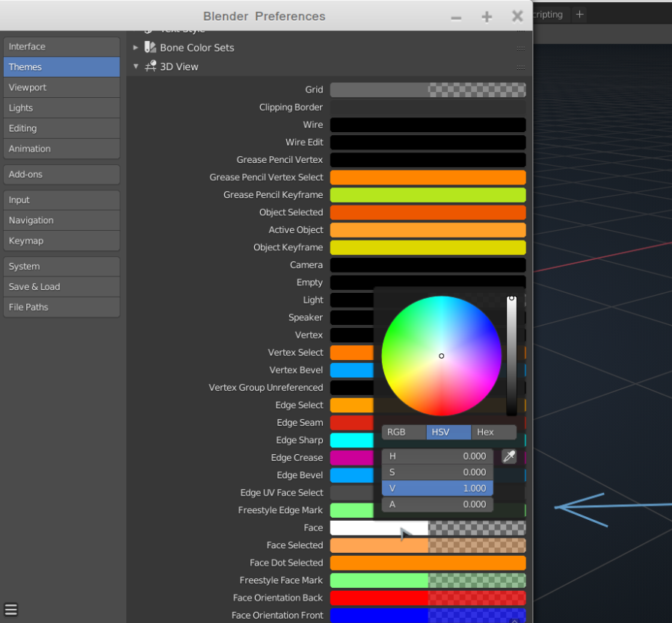Open the Animation preferences tab
The height and width of the screenshot is (623, 672).
tap(62, 149)
